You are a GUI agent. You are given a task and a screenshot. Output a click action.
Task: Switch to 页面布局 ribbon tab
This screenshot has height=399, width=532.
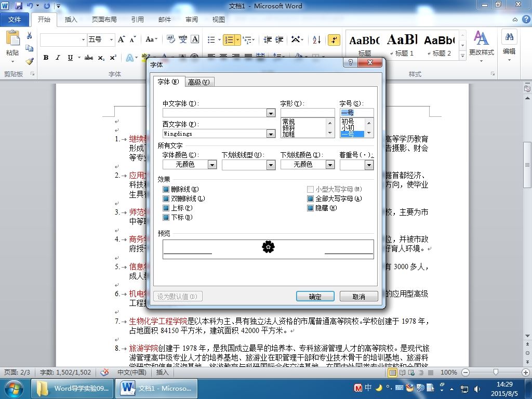(104, 20)
